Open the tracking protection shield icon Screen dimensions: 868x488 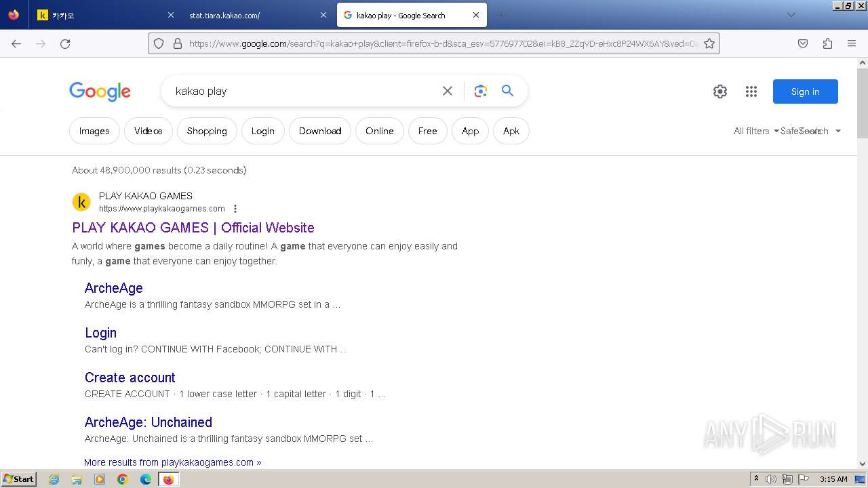tap(159, 43)
